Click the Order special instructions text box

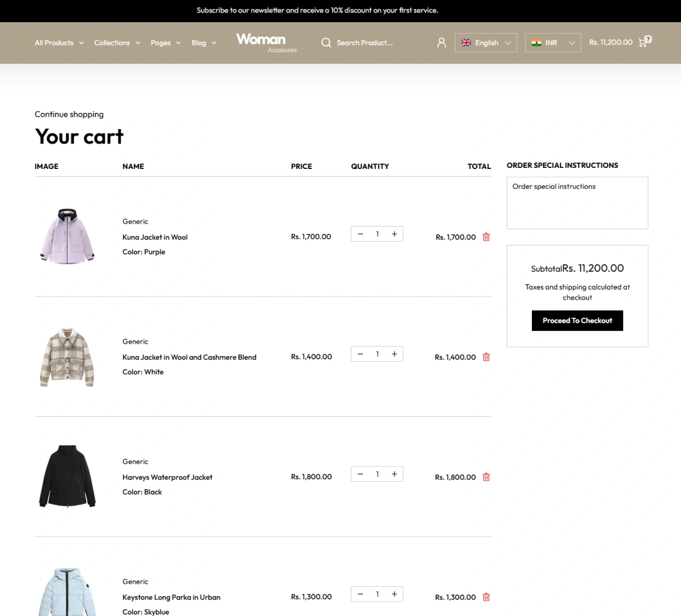[x=577, y=203]
